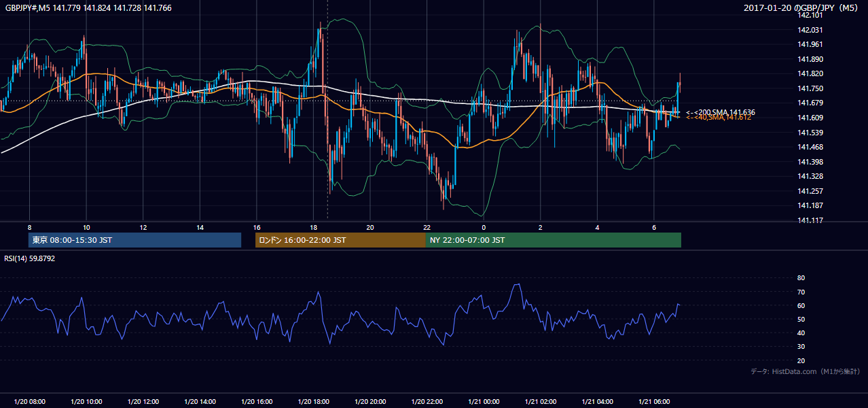The height and width of the screenshot is (408, 868).
Task: Click RSI scale value 50
Action: pos(801,319)
